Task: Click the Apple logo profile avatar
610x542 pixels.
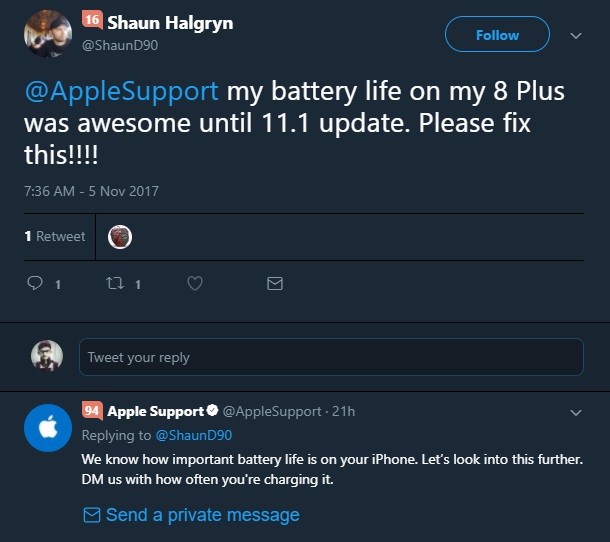Action: tap(45, 430)
